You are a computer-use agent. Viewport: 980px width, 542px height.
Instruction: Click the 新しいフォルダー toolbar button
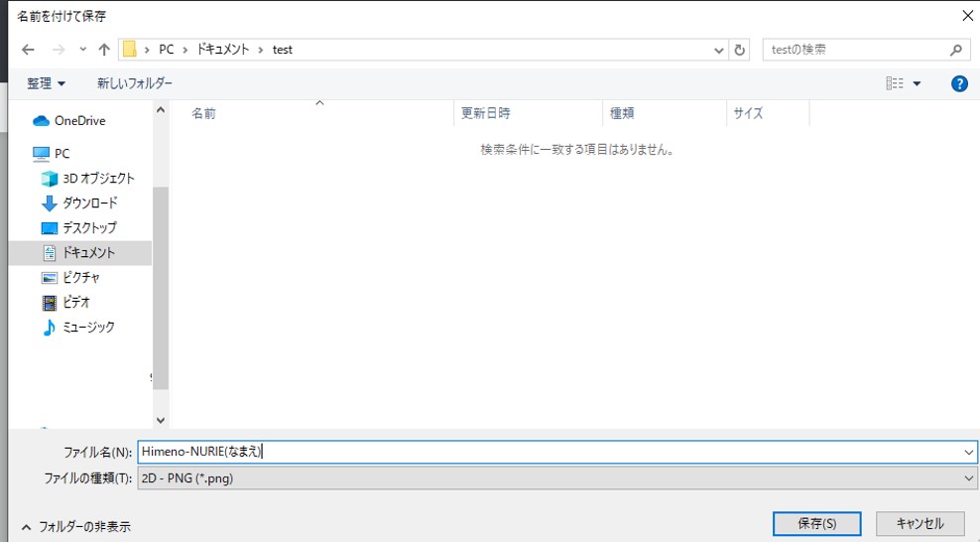135,84
